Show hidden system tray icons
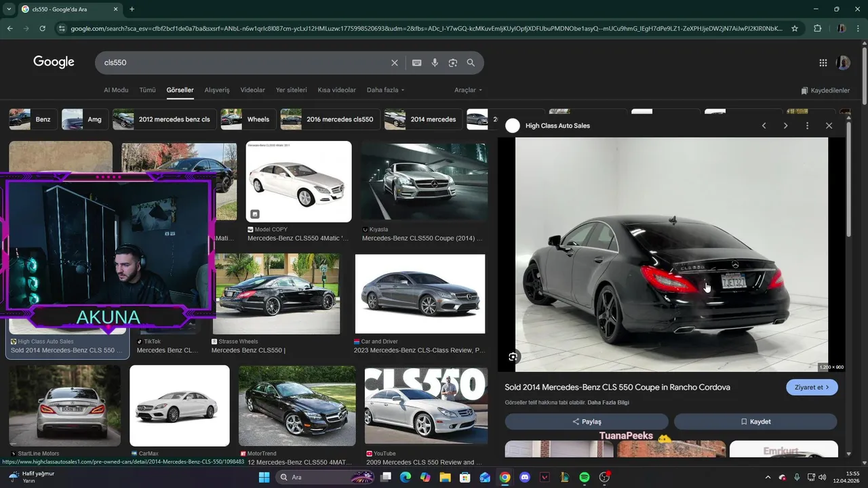The image size is (868, 488). tap(768, 477)
